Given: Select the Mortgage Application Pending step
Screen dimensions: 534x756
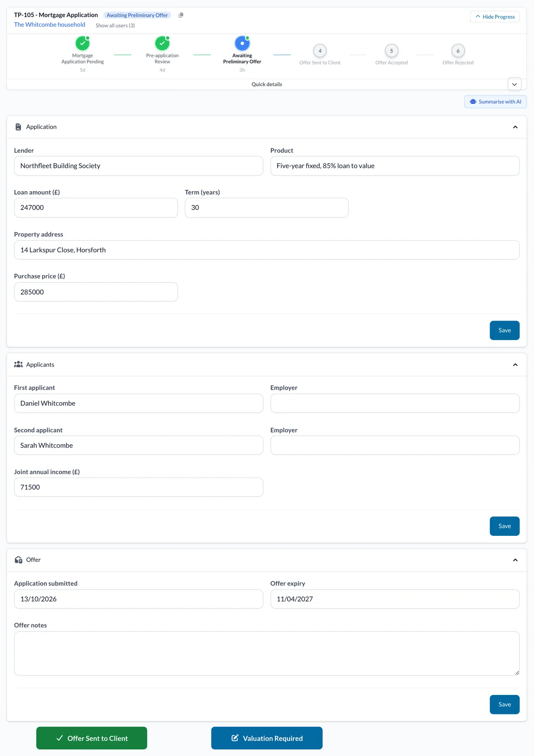Looking at the screenshot, I should tap(82, 44).
